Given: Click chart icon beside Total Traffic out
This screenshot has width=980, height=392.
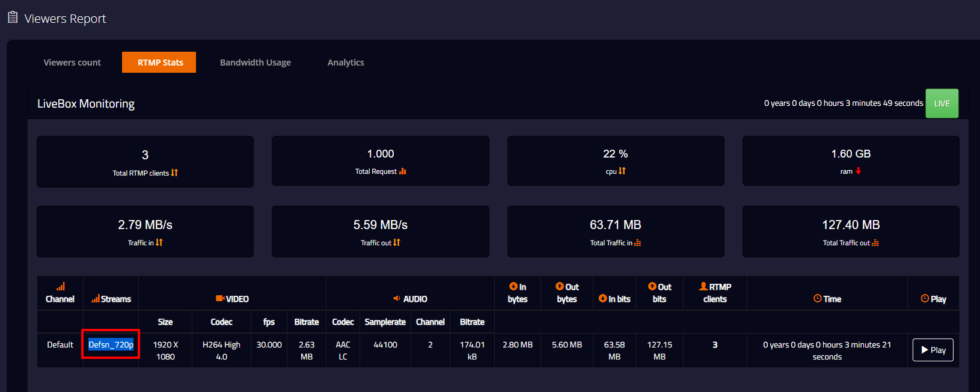Looking at the screenshot, I should coord(875,243).
